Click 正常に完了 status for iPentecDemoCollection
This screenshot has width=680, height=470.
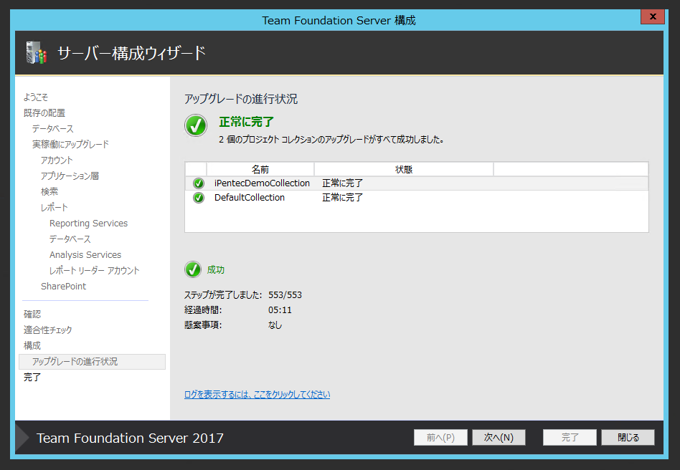point(342,183)
